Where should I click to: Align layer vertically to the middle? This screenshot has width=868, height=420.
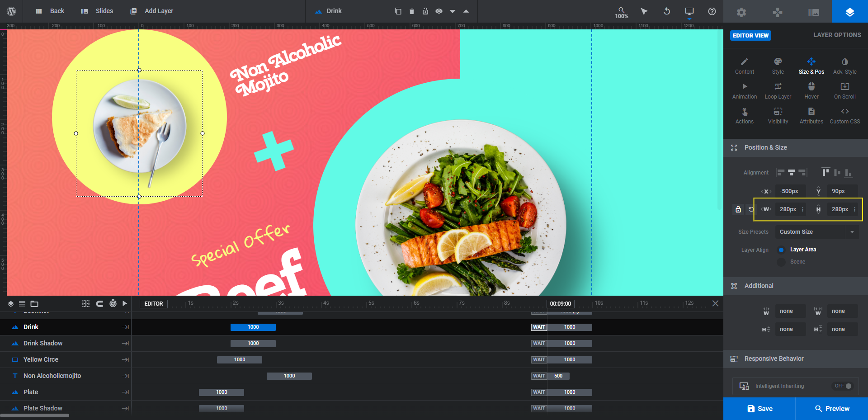click(x=837, y=172)
